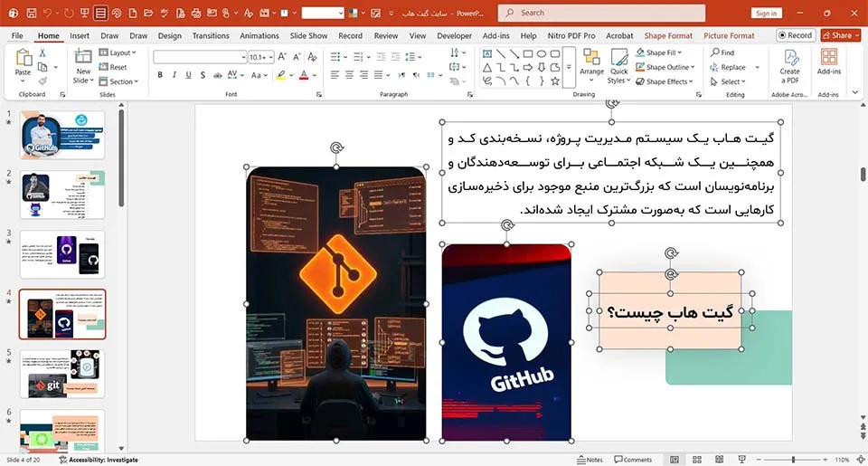
Task: Click the Share button
Action: (841, 35)
